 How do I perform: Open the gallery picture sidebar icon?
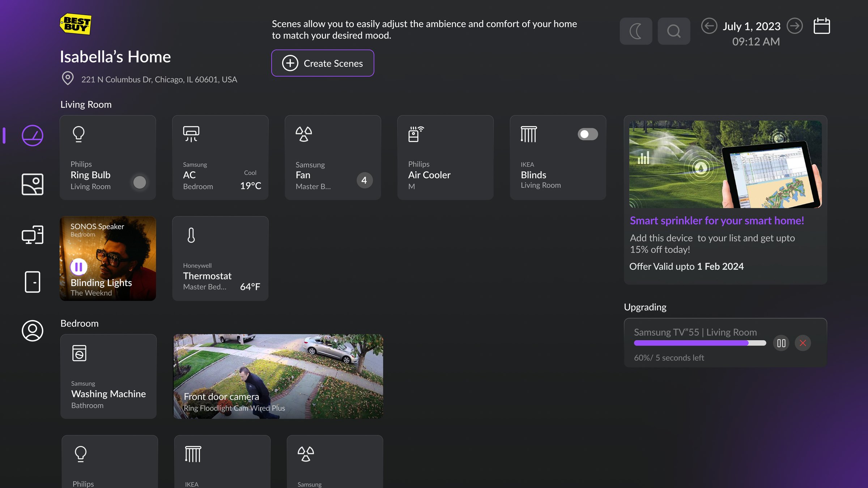point(33,184)
